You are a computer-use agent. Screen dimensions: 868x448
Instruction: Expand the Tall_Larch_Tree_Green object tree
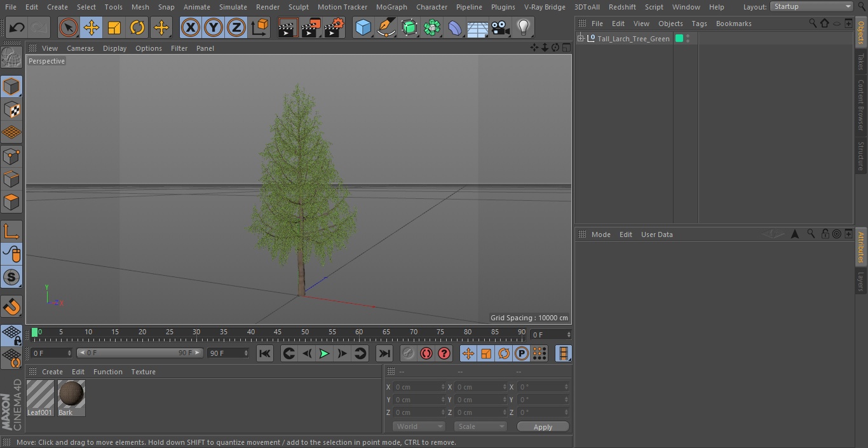(580, 39)
